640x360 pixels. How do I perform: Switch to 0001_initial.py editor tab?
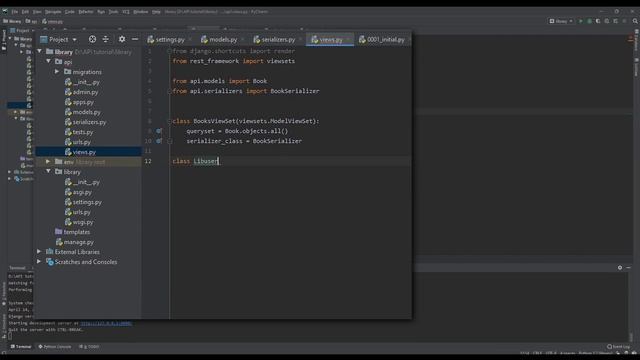pyautogui.click(x=382, y=40)
